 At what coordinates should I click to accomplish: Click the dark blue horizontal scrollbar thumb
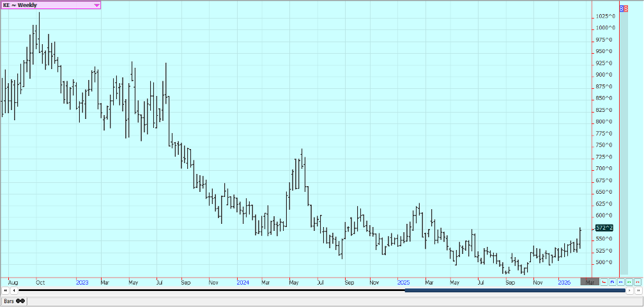tap(514, 290)
